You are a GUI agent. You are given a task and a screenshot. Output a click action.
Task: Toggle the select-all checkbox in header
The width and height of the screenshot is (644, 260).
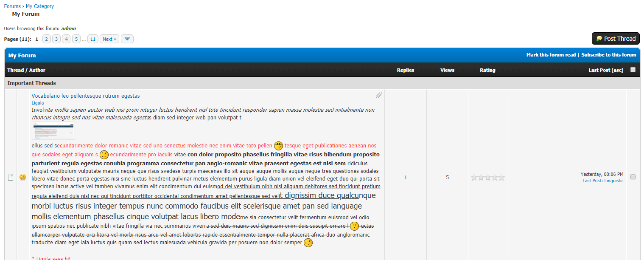633,70
